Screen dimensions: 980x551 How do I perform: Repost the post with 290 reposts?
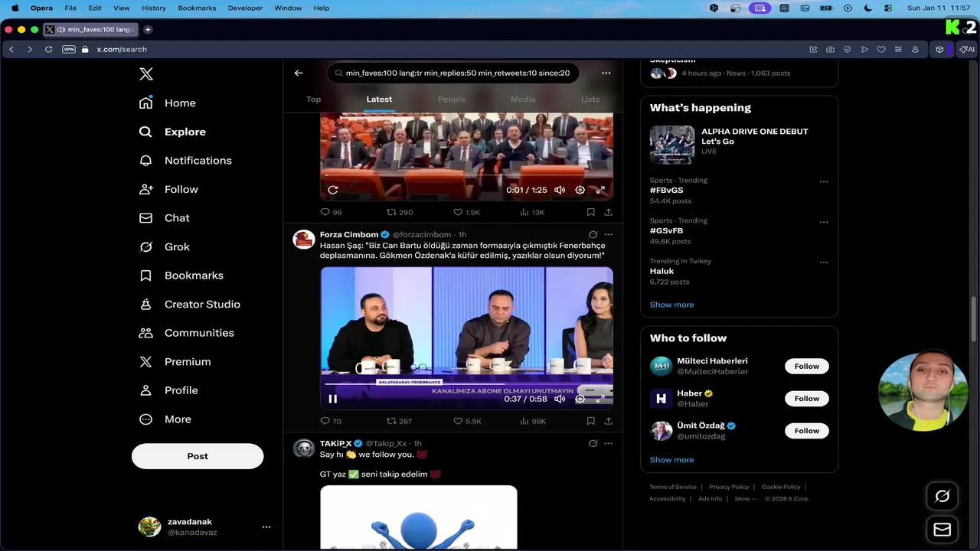tap(400, 212)
